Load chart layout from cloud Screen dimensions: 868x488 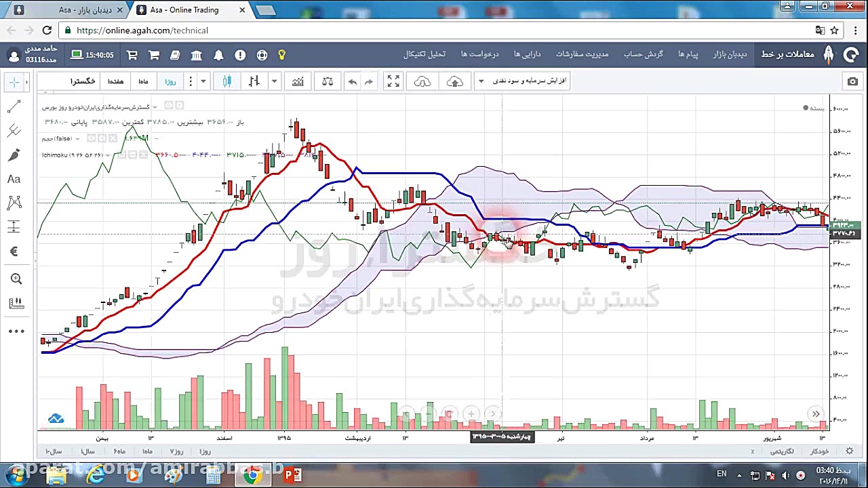pos(422,81)
